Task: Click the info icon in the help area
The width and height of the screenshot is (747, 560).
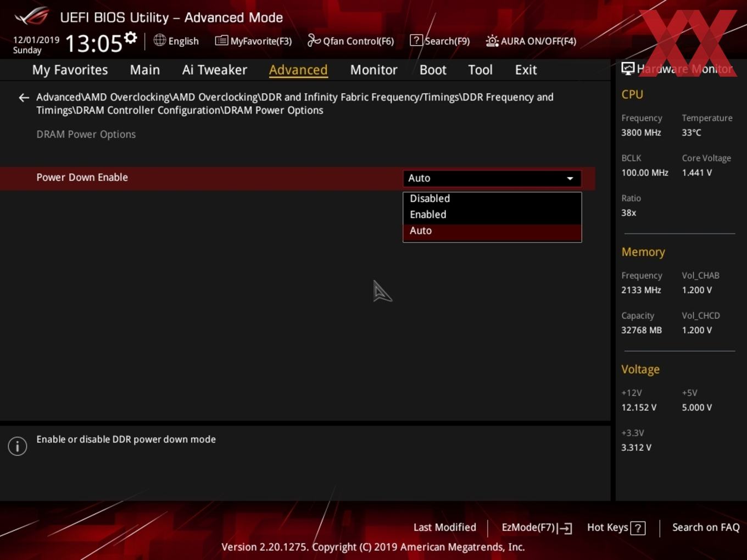Action: (x=18, y=446)
